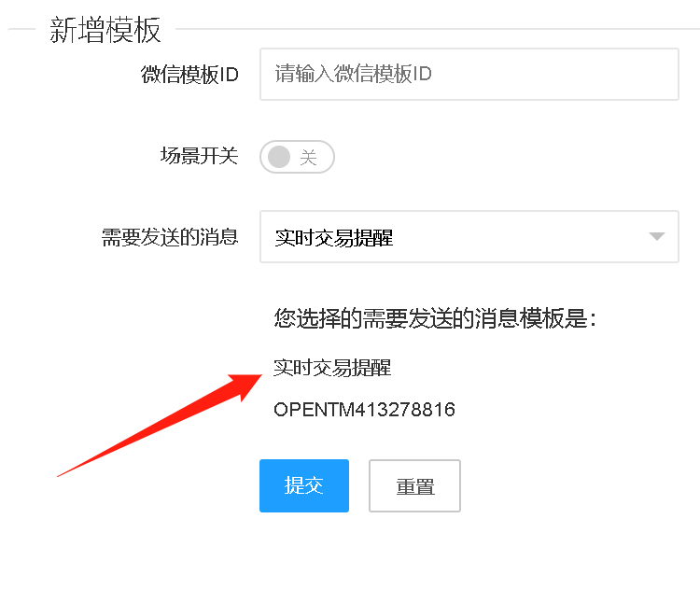Click the red arrow annotation

click(x=160, y=426)
